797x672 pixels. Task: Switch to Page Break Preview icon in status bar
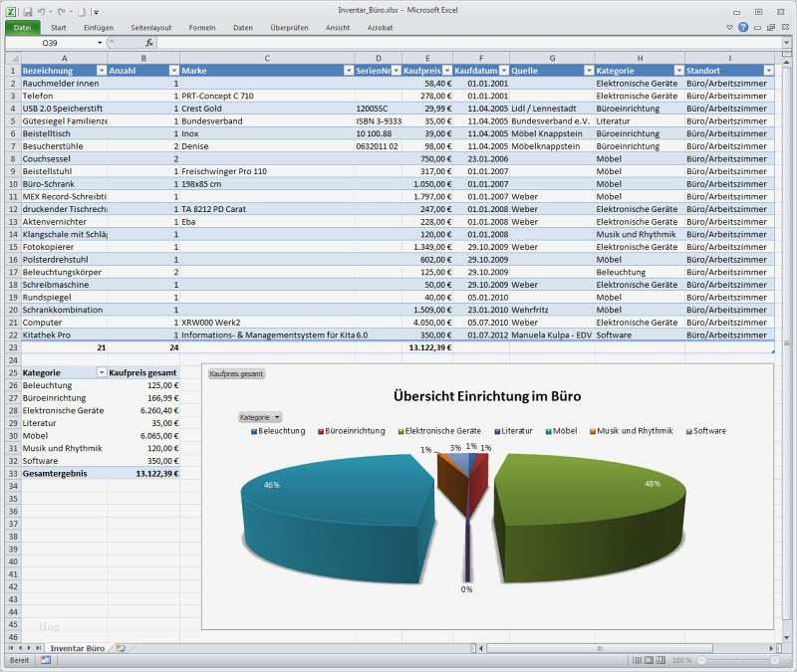(x=661, y=660)
